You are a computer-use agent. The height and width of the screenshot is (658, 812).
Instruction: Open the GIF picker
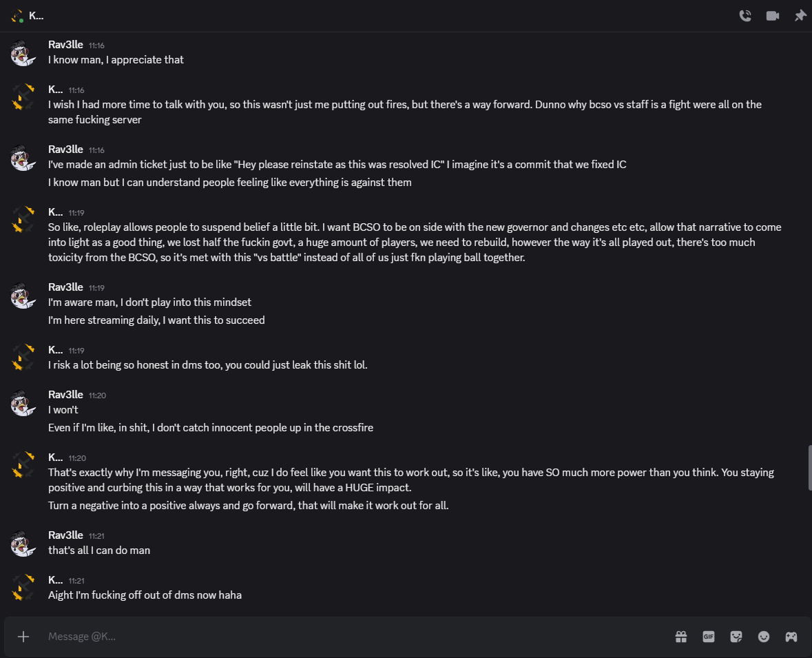point(709,637)
